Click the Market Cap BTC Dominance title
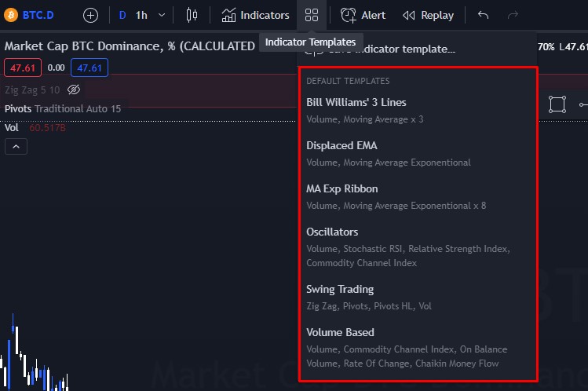588x391 pixels. pyautogui.click(x=130, y=46)
